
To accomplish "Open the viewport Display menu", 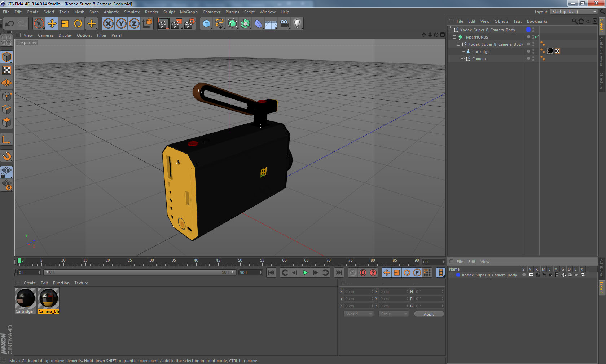I will coord(65,35).
